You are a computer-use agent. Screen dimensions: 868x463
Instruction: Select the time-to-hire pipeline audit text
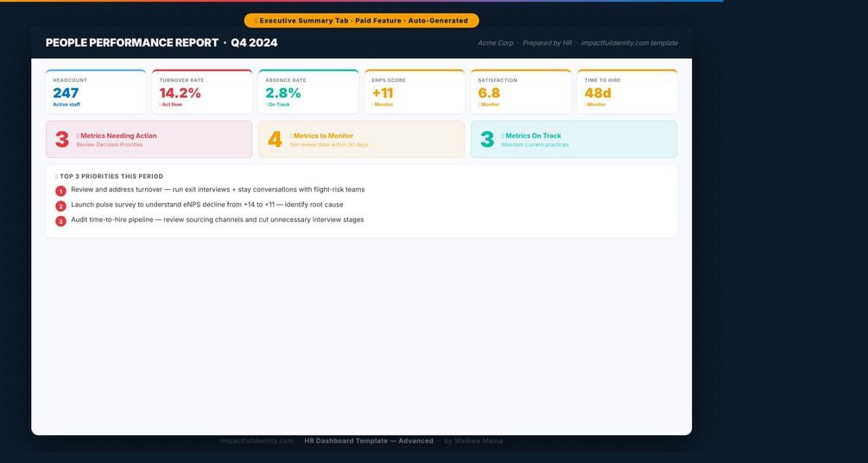point(218,219)
